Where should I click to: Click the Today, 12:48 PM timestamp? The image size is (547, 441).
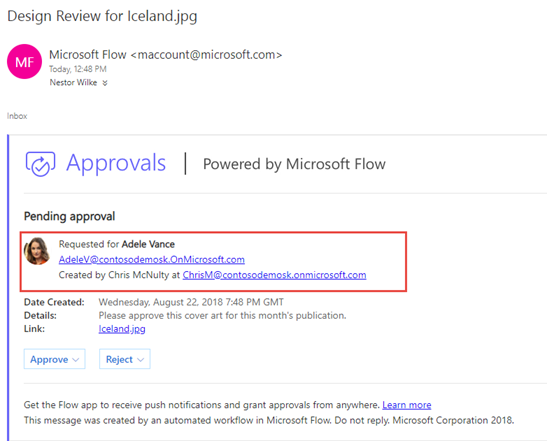[78, 69]
